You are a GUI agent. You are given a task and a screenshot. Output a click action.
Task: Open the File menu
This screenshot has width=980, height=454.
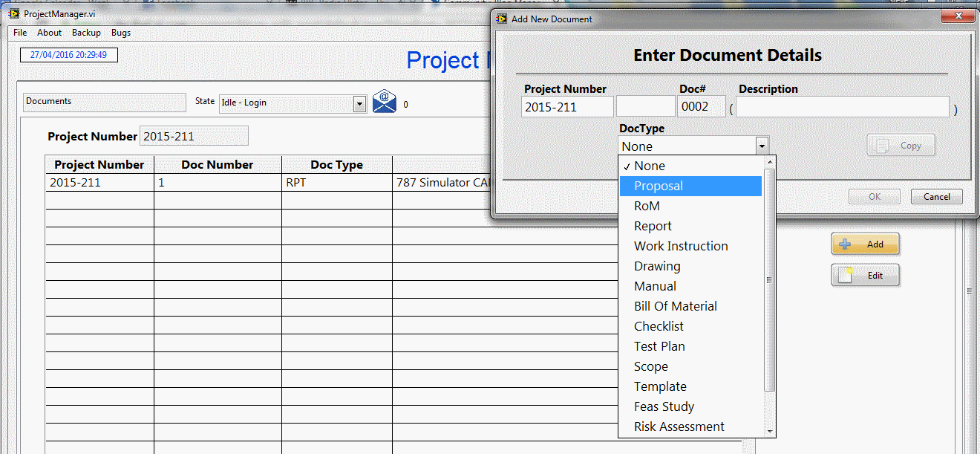20,33
